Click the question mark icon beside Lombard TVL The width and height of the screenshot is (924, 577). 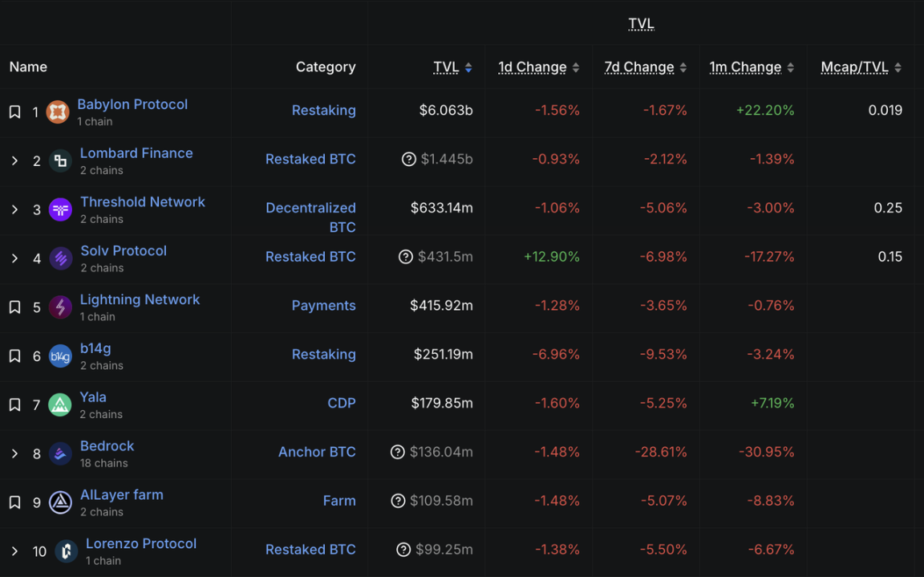[409, 159]
